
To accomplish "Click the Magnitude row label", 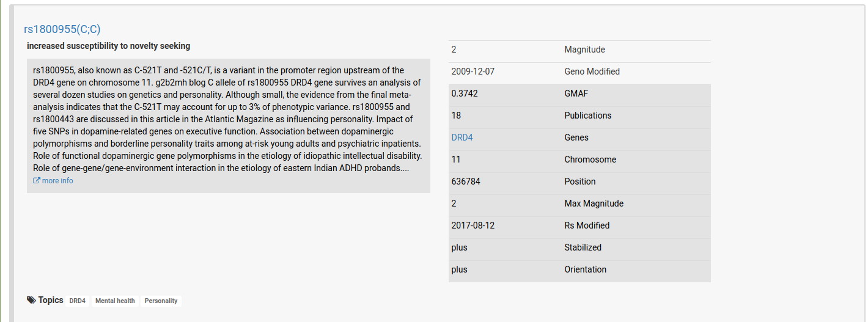I will point(584,49).
